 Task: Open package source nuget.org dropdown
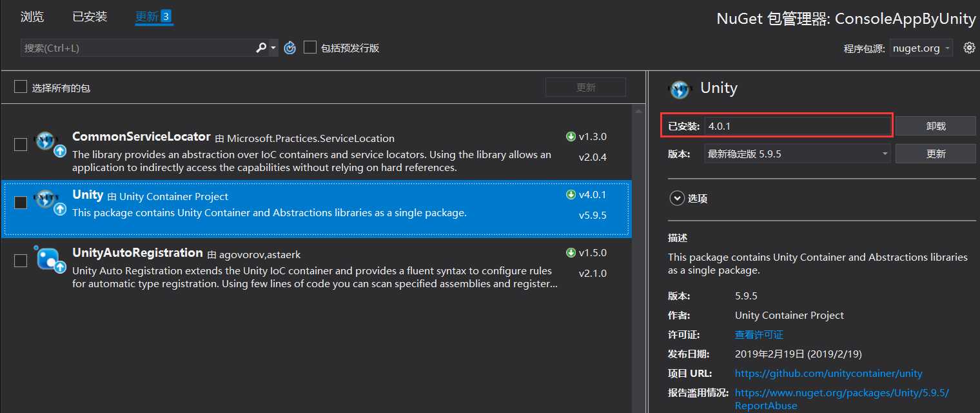(921, 48)
